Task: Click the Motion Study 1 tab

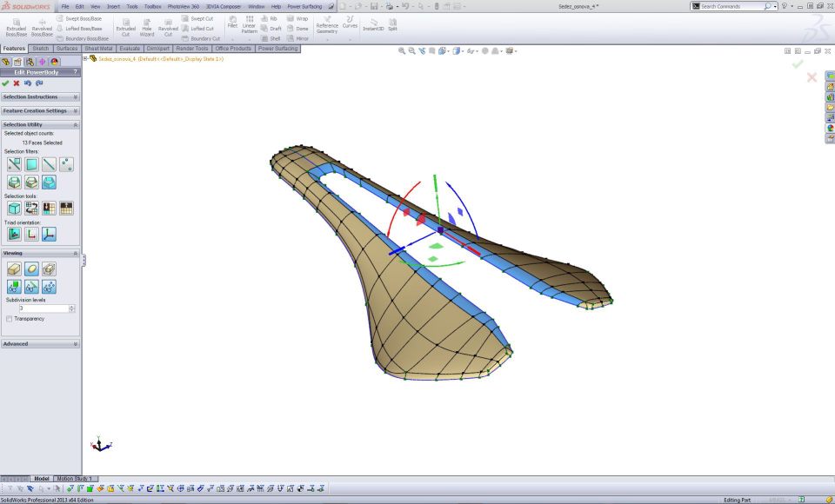Action: (x=75, y=479)
